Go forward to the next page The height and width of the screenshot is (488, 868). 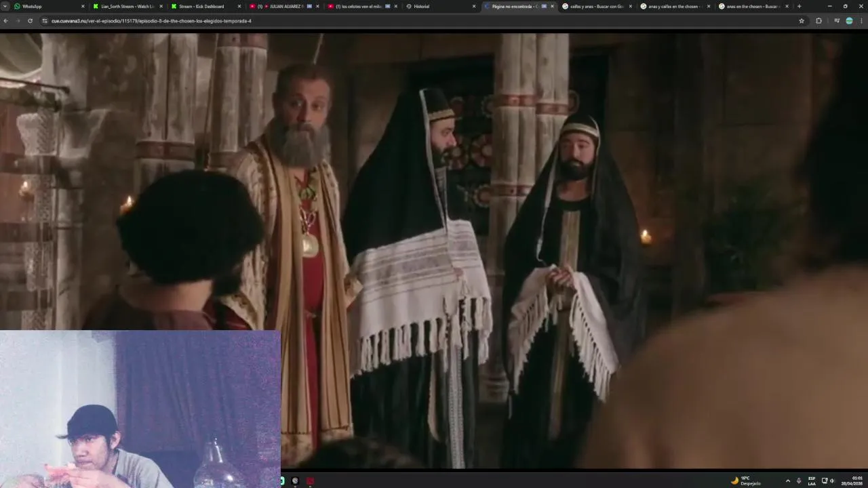18,21
